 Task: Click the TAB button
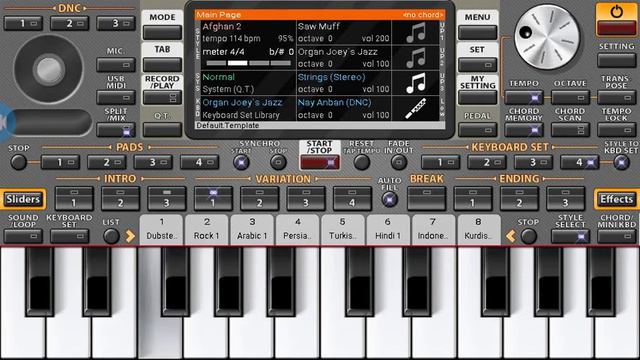click(162, 65)
